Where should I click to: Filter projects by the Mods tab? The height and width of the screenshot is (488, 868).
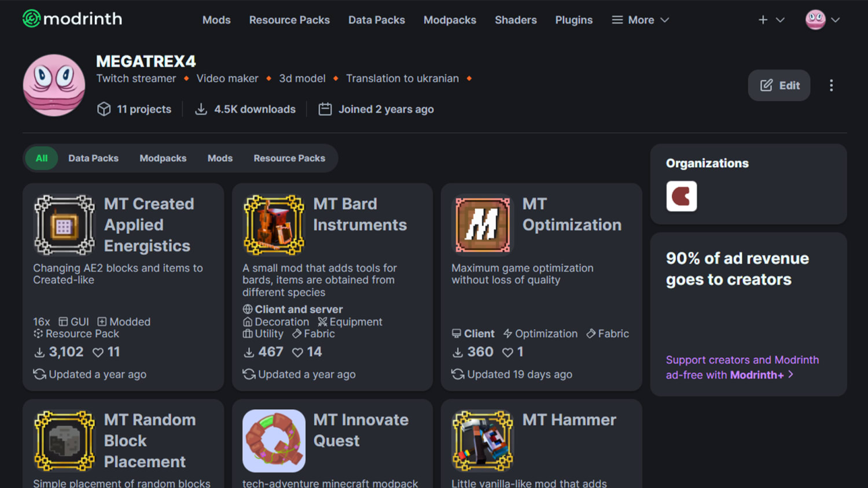[x=220, y=158]
